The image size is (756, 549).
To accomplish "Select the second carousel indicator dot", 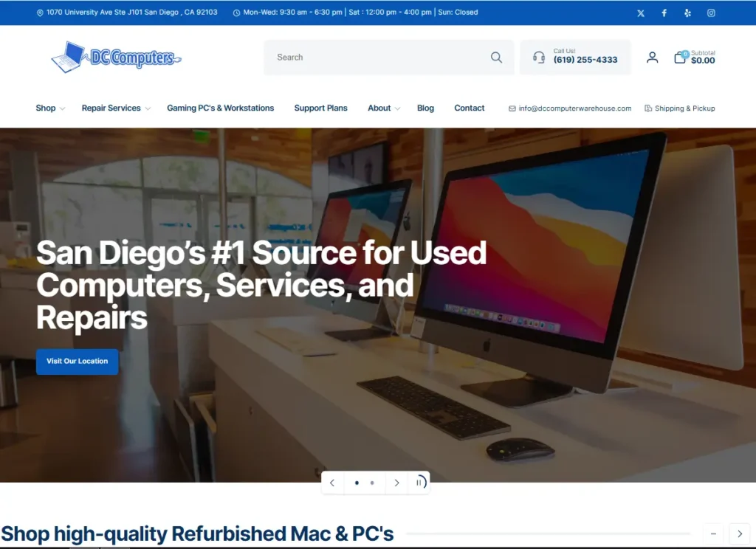I will 372,483.
